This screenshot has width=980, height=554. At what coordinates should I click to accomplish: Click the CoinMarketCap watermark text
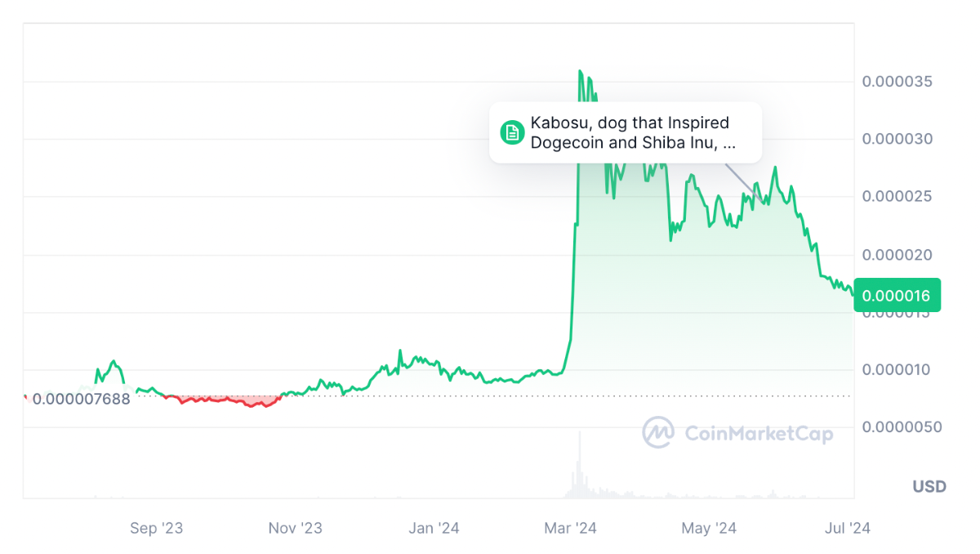[758, 433]
